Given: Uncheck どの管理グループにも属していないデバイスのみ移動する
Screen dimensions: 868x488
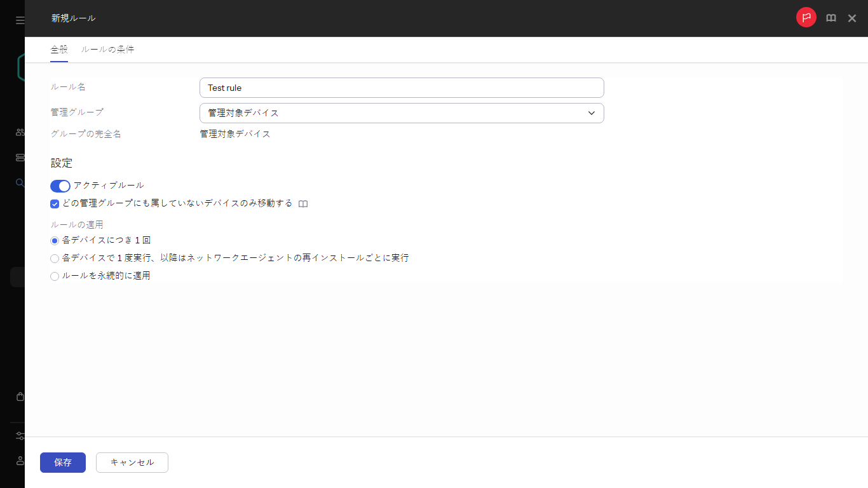Looking at the screenshot, I should click(54, 203).
